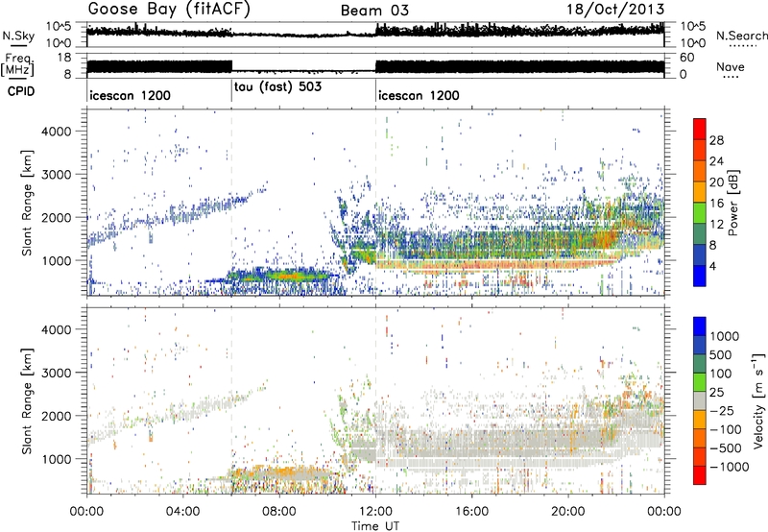Click the '60' Nave axis value
Viewport: 768px width, 532px height.
click(687, 58)
